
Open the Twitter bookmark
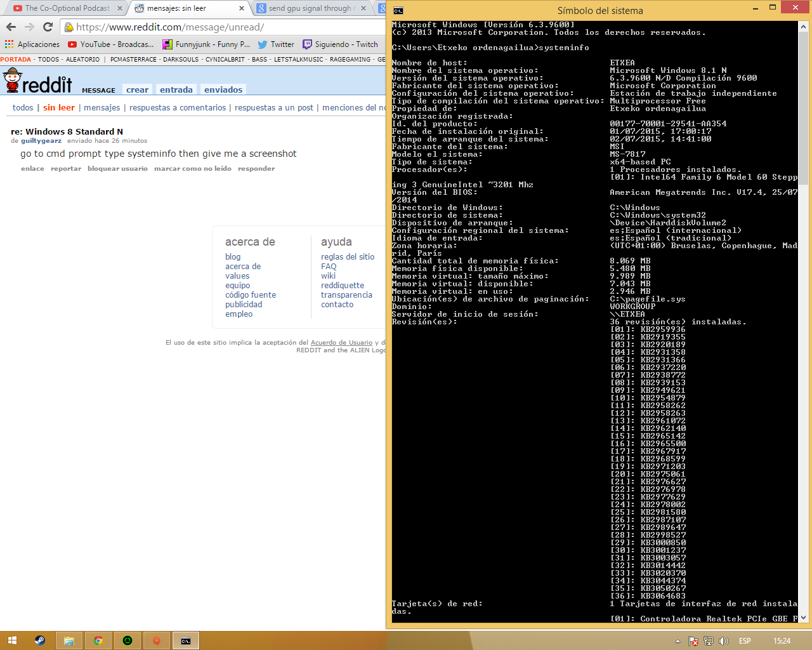point(276,44)
